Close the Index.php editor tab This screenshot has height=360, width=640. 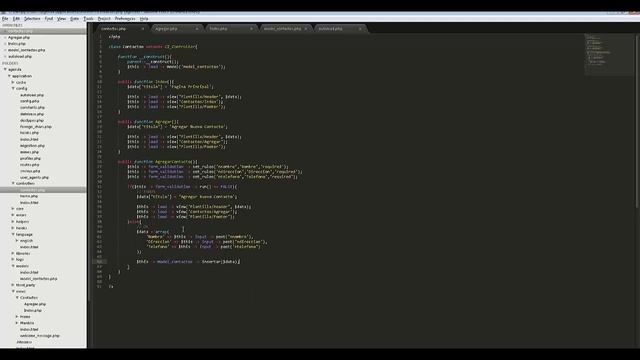tap(251, 29)
